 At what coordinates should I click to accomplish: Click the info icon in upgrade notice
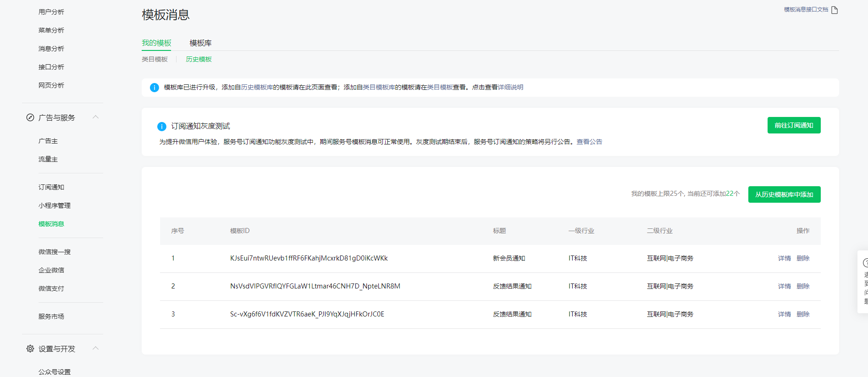tap(155, 88)
